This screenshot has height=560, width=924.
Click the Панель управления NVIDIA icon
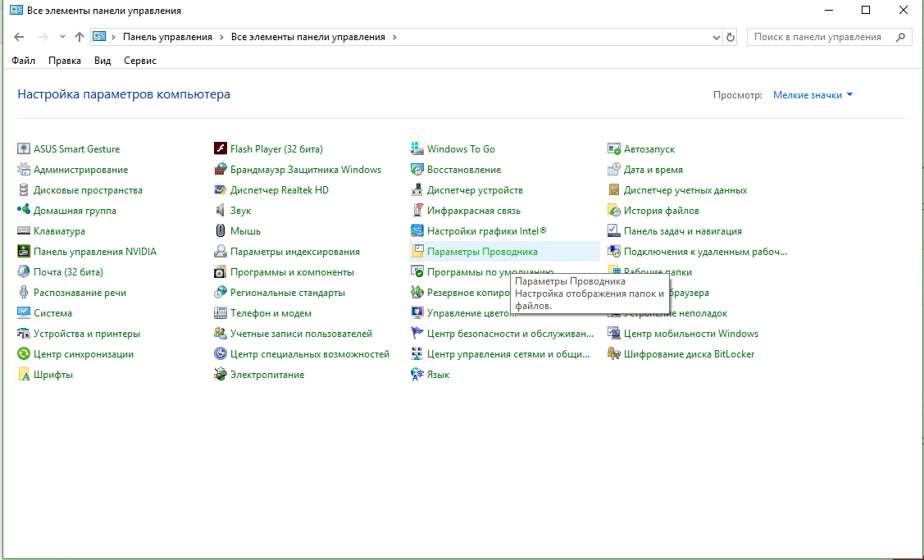click(24, 252)
